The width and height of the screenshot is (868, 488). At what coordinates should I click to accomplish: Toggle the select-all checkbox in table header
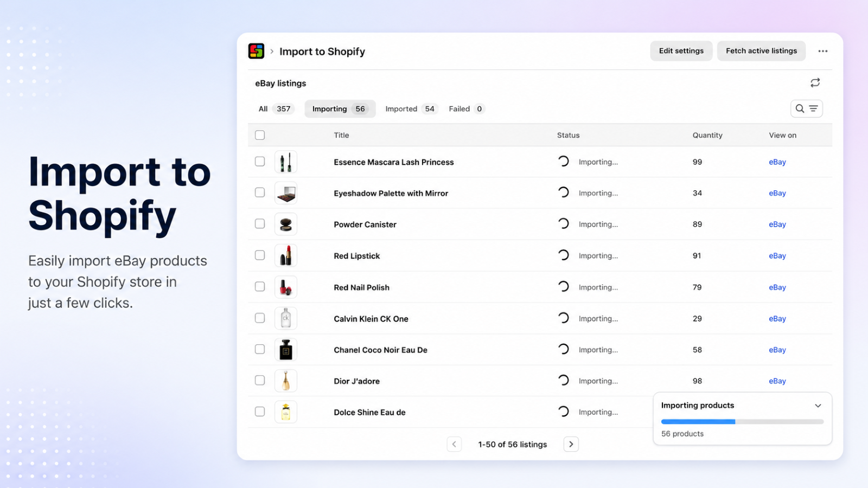260,135
